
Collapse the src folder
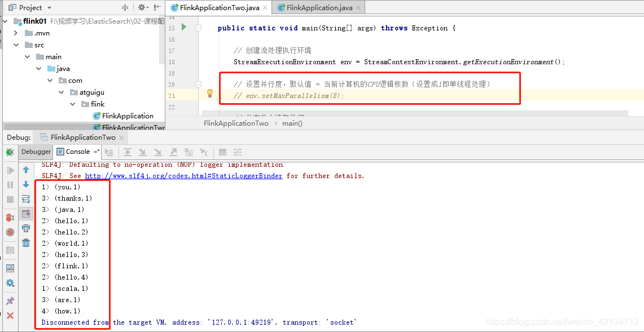click(16, 45)
